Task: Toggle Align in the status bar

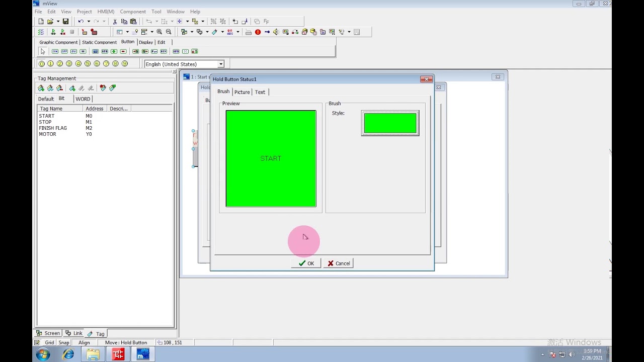Action: (x=84, y=342)
